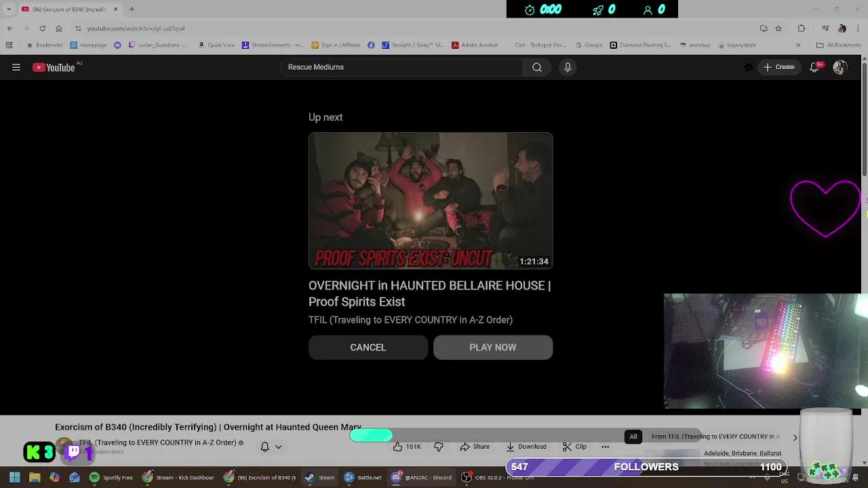Open the All Bookmarks folder
Screen dimensions: 868x488
[839, 45]
